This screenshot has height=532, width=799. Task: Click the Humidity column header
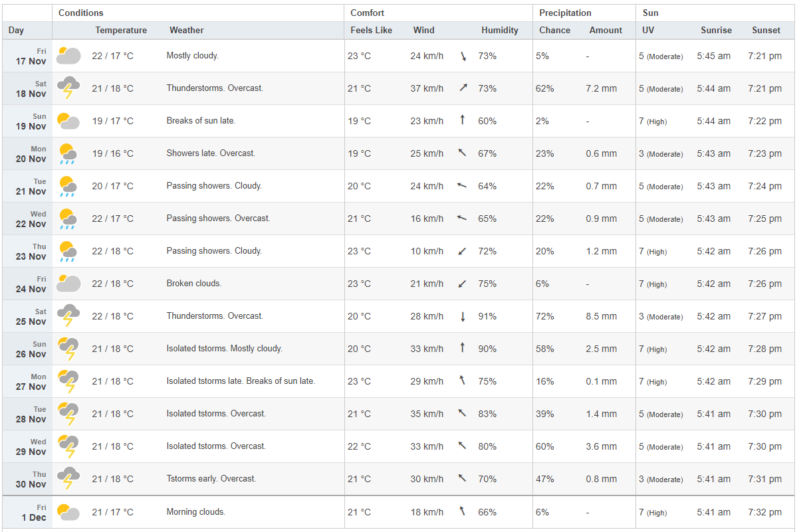500,30
